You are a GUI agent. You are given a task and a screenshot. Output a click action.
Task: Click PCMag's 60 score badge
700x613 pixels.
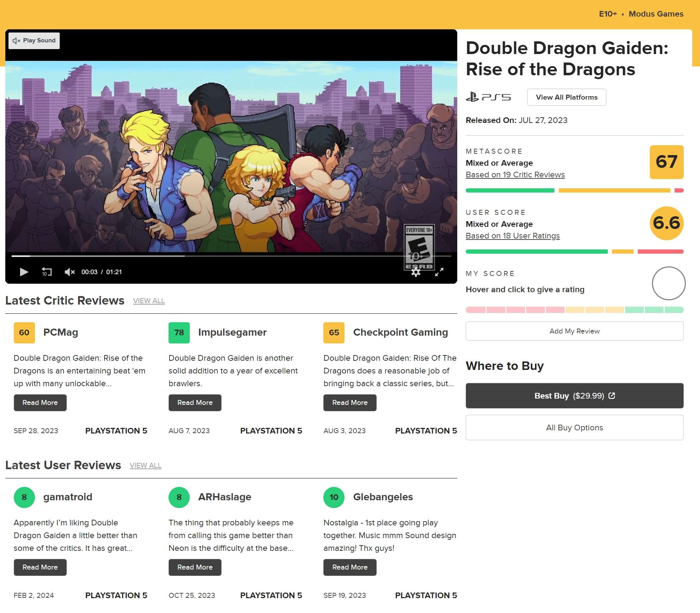(24, 332)
